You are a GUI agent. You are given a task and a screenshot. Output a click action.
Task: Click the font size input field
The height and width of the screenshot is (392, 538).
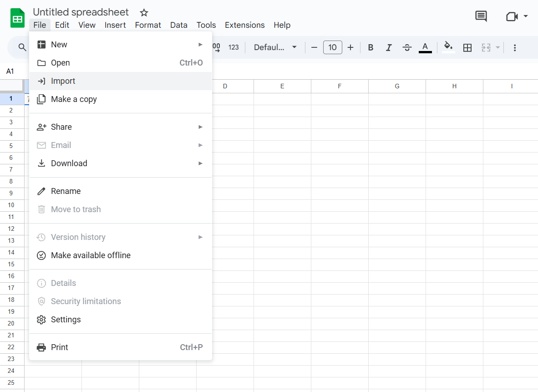click(x=332, y=47)
